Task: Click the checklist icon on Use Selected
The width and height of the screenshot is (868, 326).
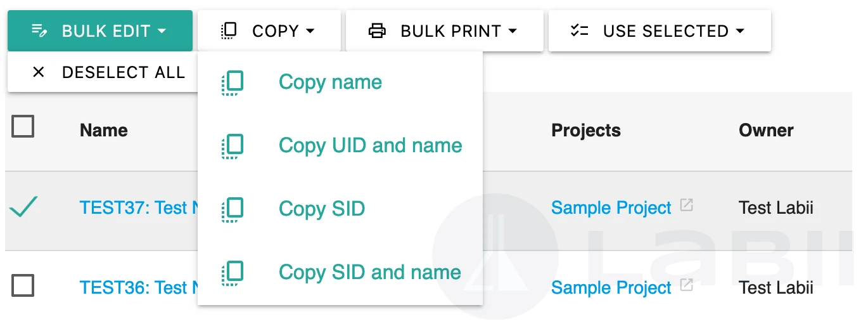Action: 580,30
